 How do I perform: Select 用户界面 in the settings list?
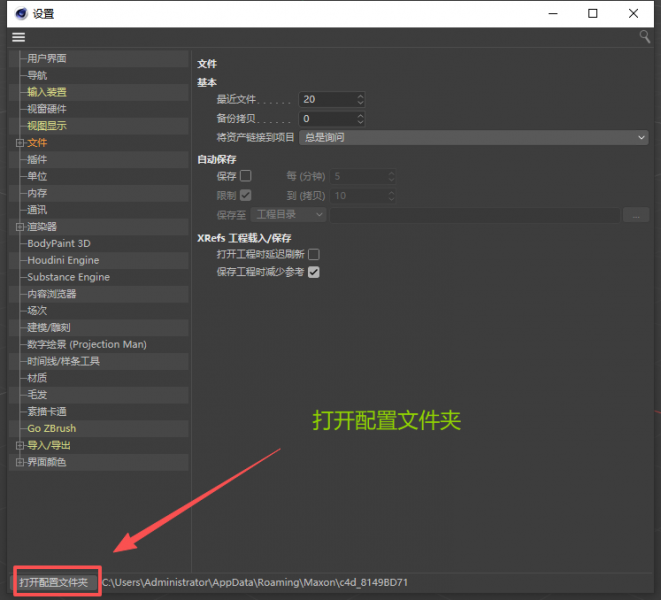click(x=47, y=59)
